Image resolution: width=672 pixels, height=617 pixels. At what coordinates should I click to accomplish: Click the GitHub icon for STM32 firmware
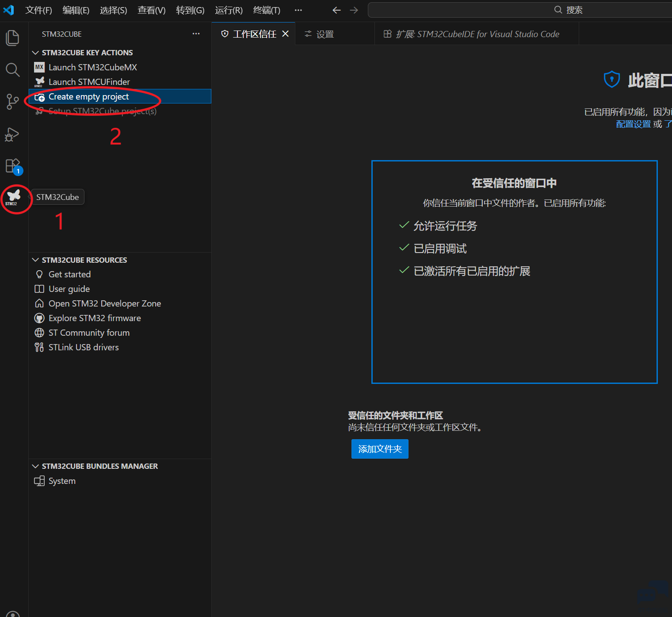coord(39,318)
